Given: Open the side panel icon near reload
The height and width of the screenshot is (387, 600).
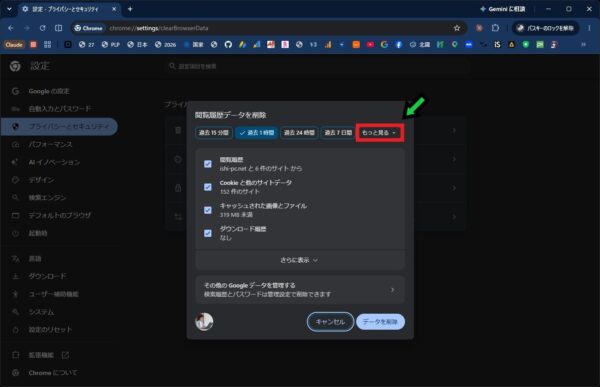Looking at the screenshot, I should 59,28.
